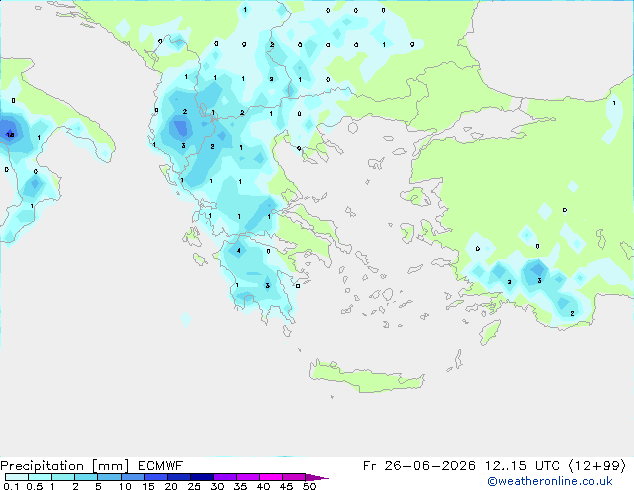This screenshot has width=634, height=490.
Task: Click the purple arrow tip above 50 mm
Action: (x=317, y=477)
